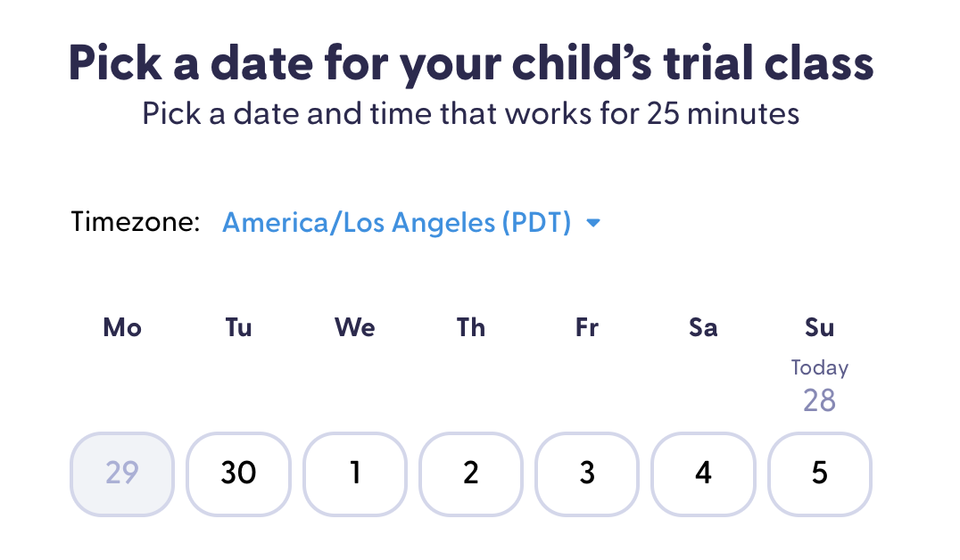Select Tuesday the 30th date tile
960x560 pixels.
238,474
